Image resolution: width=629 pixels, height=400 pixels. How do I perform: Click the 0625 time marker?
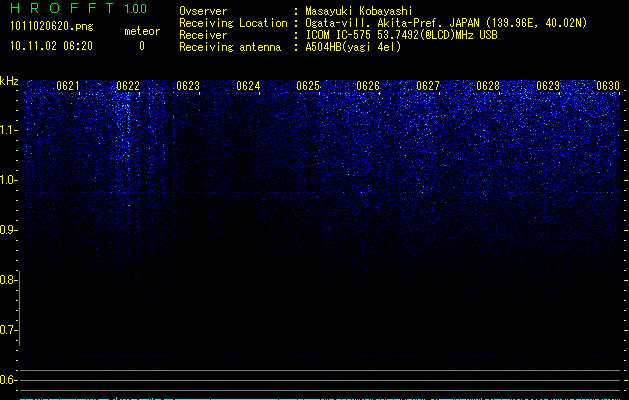pos(308,86)
